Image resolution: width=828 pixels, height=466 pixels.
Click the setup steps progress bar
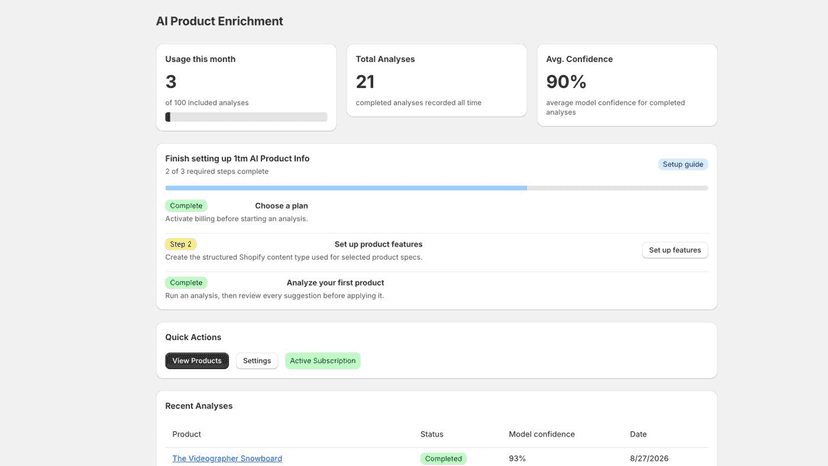tap(436, 188)
